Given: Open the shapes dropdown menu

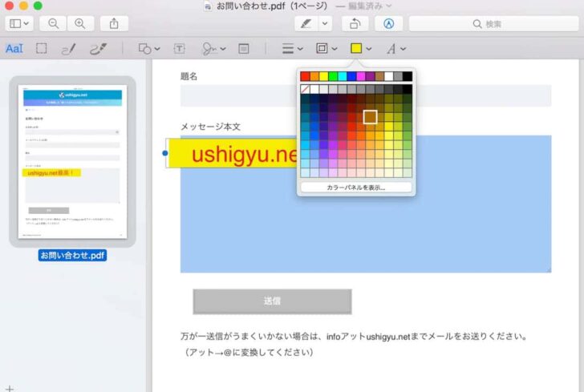Looking at the screenshot, I should point(149,48).
